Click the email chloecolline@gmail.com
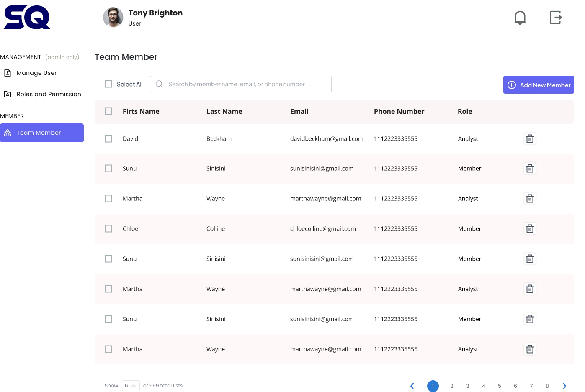This screenshot has width=585, height=392. 323,228
